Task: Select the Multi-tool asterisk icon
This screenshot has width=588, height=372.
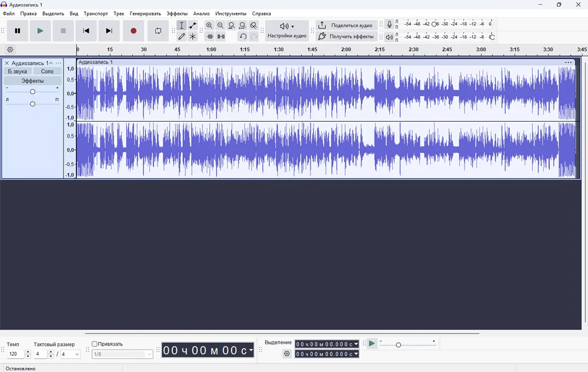Action: [192, 36]
